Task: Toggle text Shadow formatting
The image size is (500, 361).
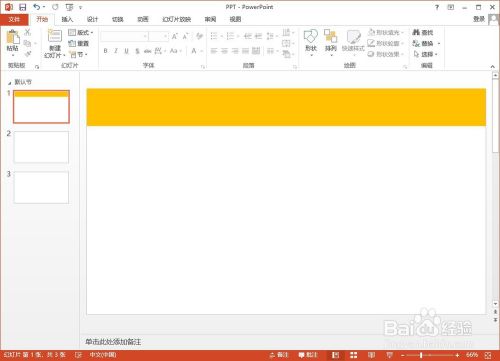Action: tap(137, 51)
